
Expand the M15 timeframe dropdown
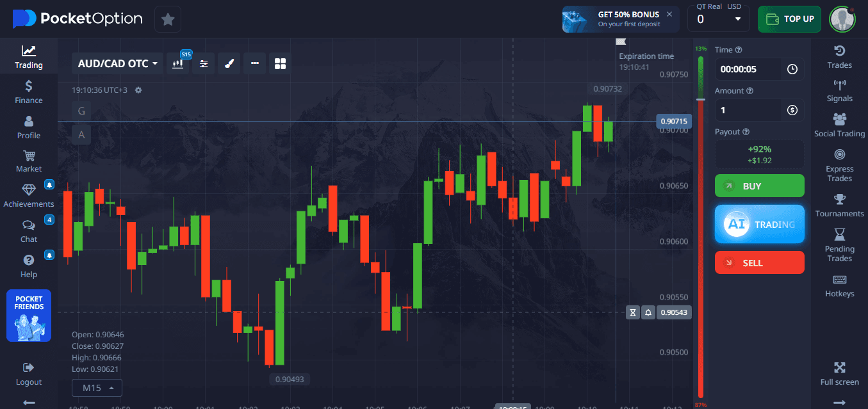97,388
